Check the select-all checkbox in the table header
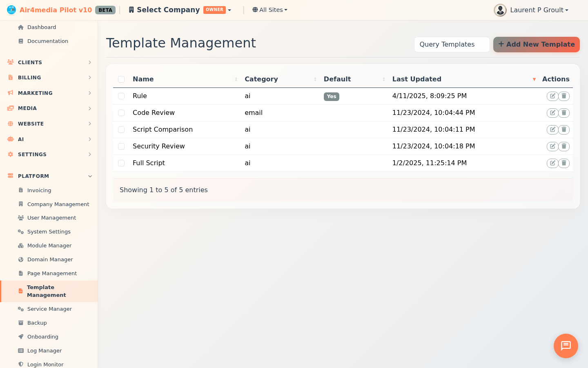 coord(121,79)
